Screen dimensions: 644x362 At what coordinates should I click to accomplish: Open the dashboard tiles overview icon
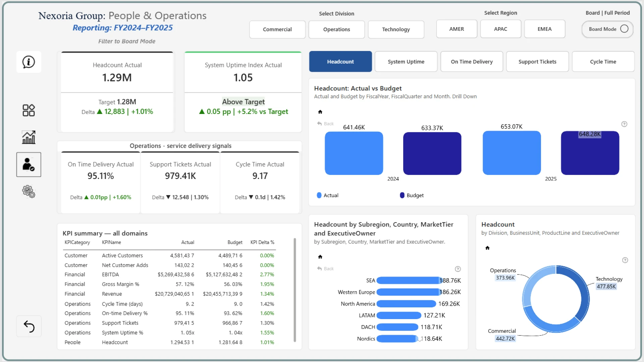point(29,110)
